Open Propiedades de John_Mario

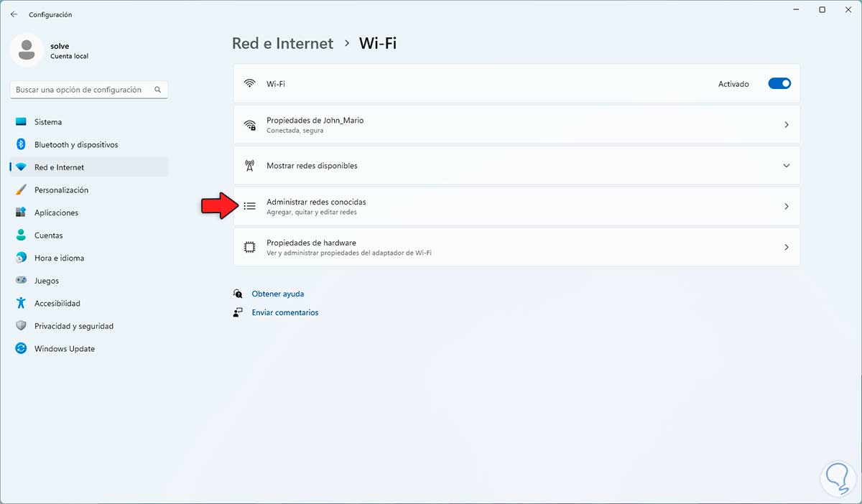pos(516,125)
